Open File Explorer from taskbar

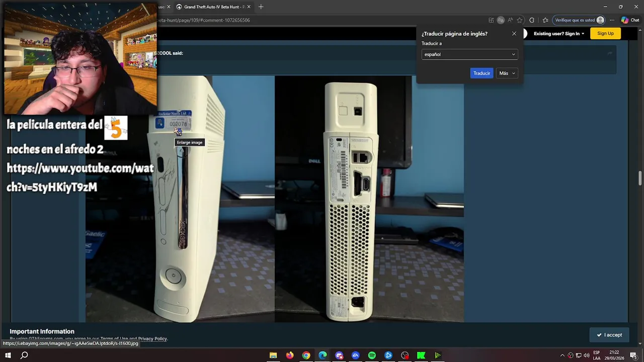(273, 355)
